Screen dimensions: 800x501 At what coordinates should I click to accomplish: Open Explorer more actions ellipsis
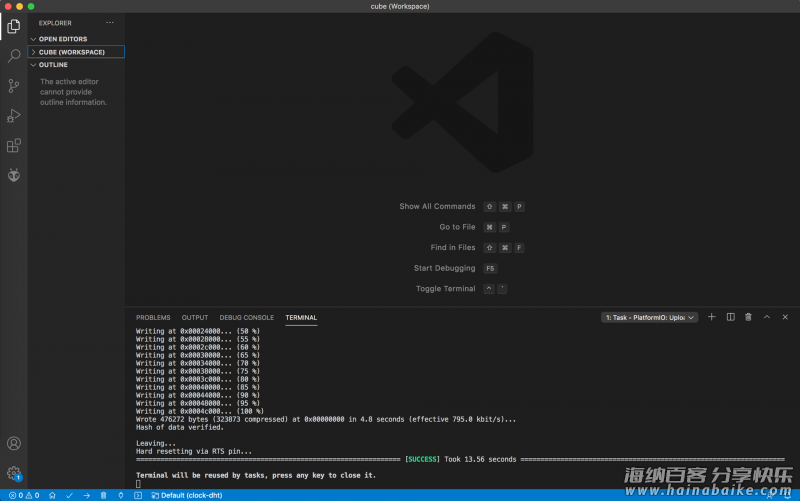pos(110,23)
